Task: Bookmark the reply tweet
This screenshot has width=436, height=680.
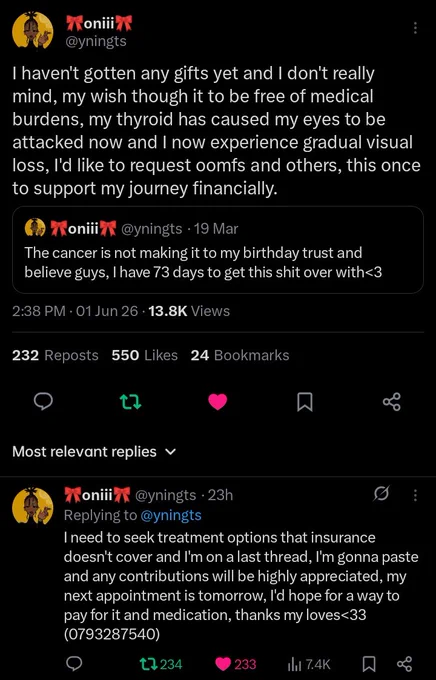Action: pyautogui.click(x=368, y=664)
